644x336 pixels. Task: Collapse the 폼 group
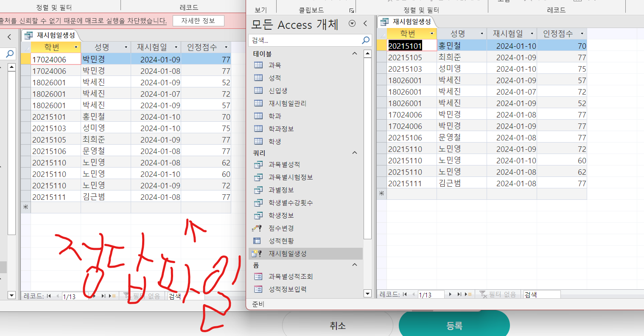355,265
